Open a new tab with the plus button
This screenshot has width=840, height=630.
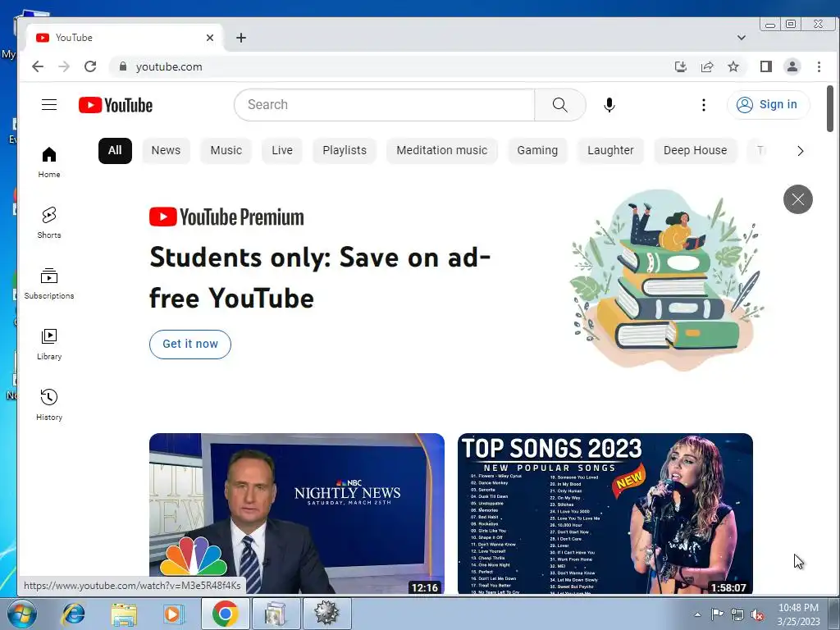[x=241, y=38]
